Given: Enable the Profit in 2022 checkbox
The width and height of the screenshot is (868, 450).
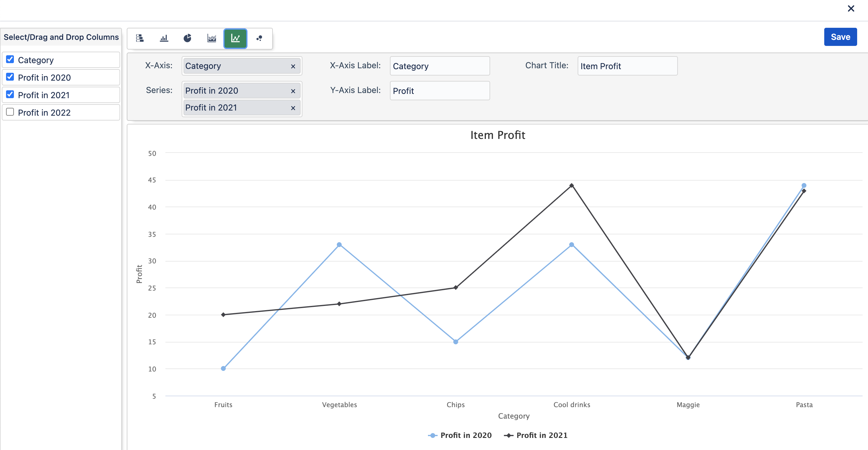Looking at the screenshot, I should (10, 112).
